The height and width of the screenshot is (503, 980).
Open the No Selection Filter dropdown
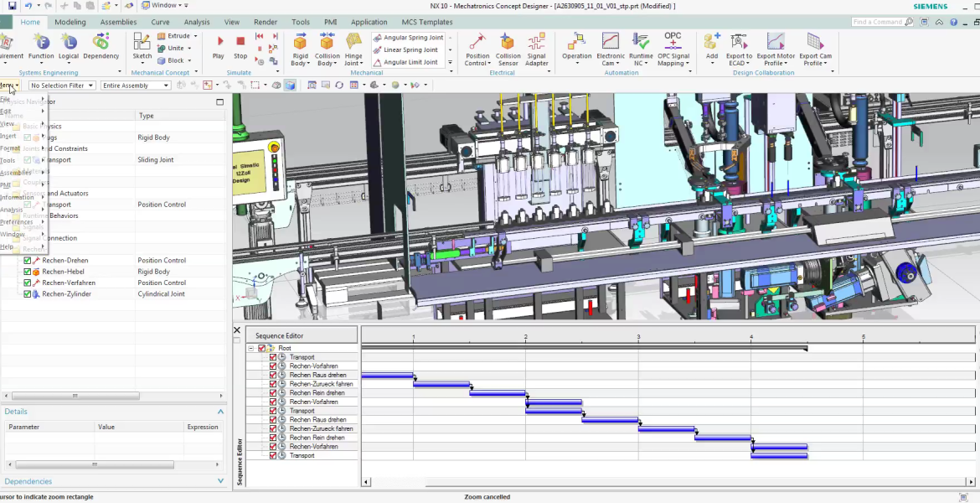click(x=61, y=85)
